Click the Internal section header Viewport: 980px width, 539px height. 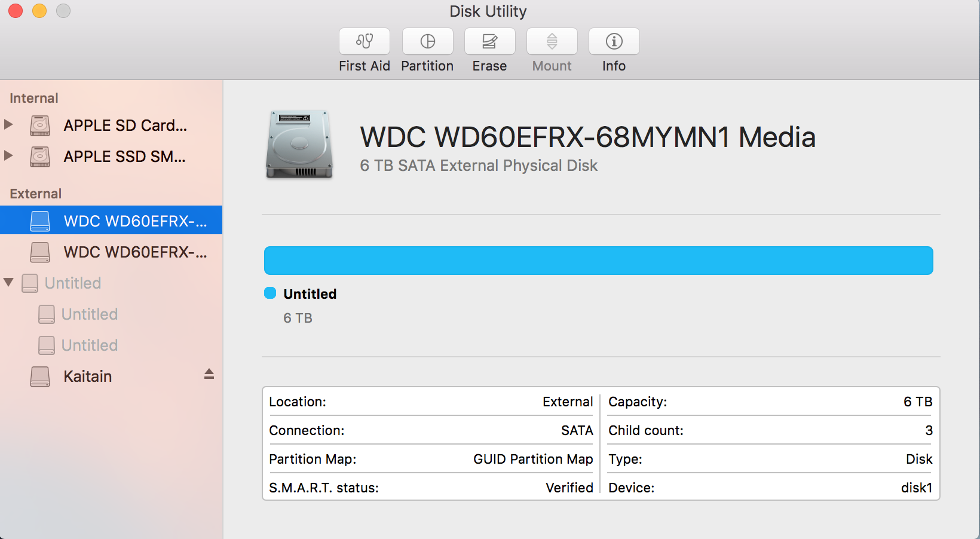(x=34, y=98)
